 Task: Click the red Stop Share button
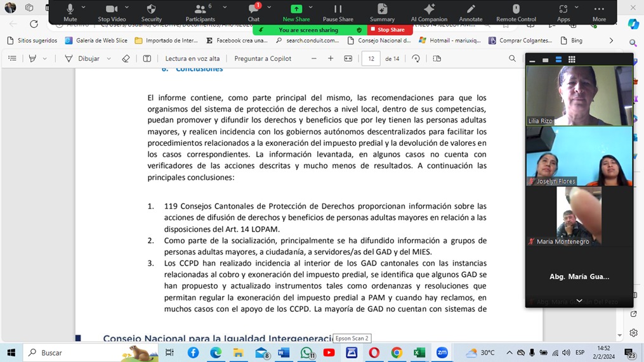(x=388, y=30)
